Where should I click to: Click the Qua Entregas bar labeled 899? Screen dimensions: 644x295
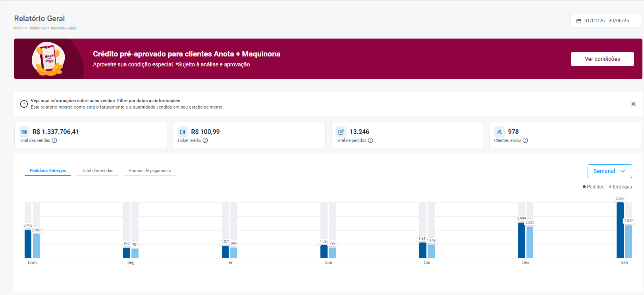332,253
